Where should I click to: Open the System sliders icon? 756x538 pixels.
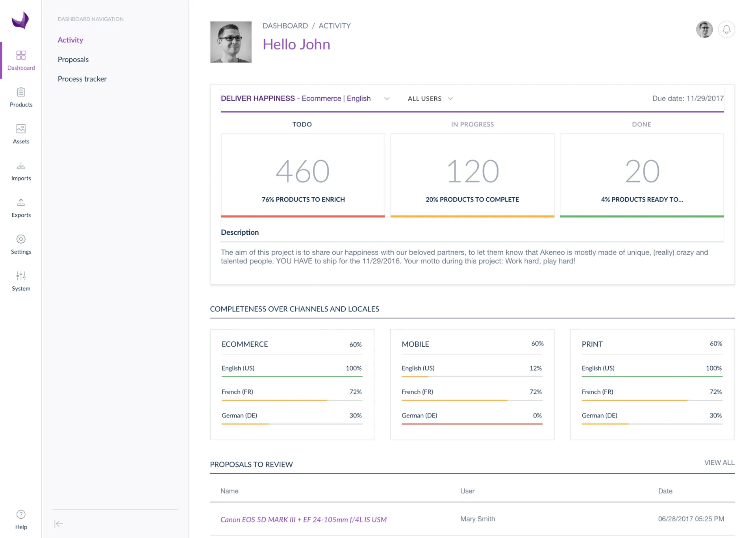click(21, 276)
